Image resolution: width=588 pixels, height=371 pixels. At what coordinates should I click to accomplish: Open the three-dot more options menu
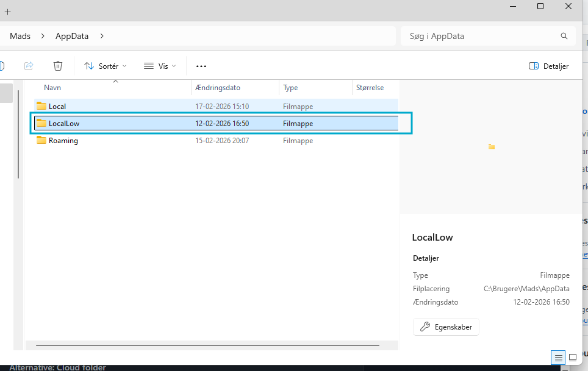pos(201,66)
